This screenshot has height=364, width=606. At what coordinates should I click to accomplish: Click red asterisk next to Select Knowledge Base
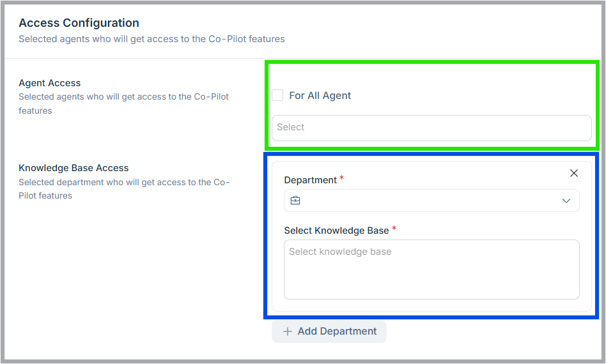(x=394, y=229)
